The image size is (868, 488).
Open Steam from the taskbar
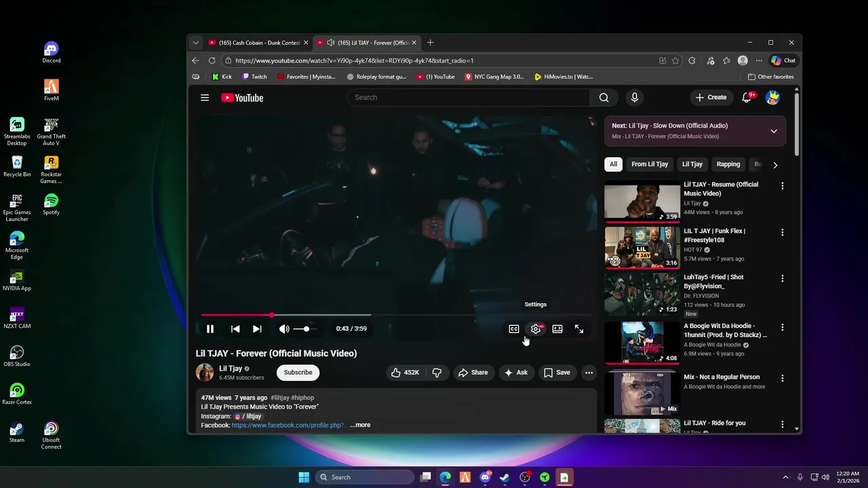(x=505, y=477)
